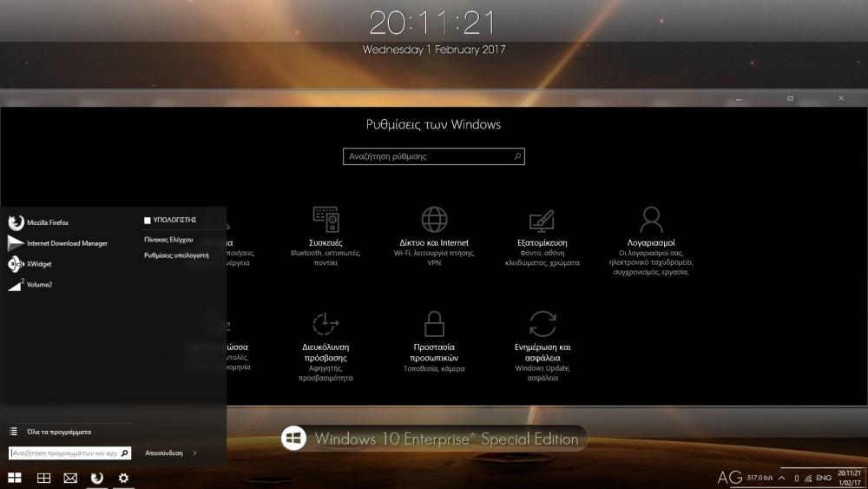Open ΥΠΟΛΟΓΙΣΤΗΣ in the start menu

pyautogui.click(x=170, y=220)
